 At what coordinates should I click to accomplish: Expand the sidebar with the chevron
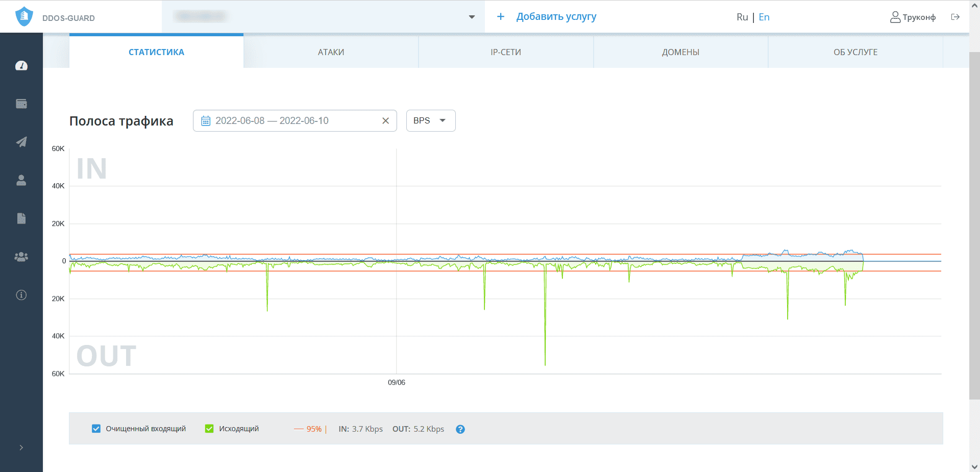[21, 448]
